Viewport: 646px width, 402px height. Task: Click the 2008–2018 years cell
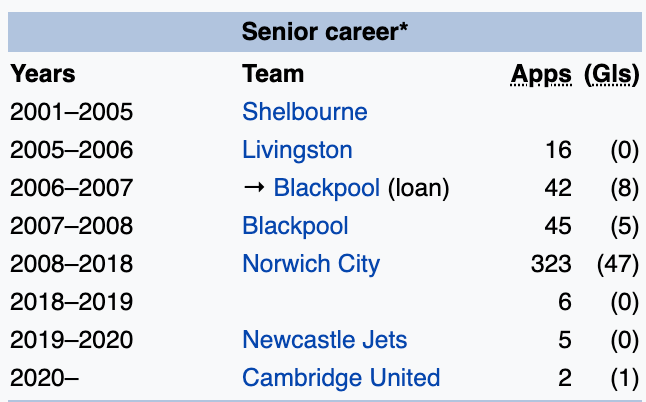(71, 264)
